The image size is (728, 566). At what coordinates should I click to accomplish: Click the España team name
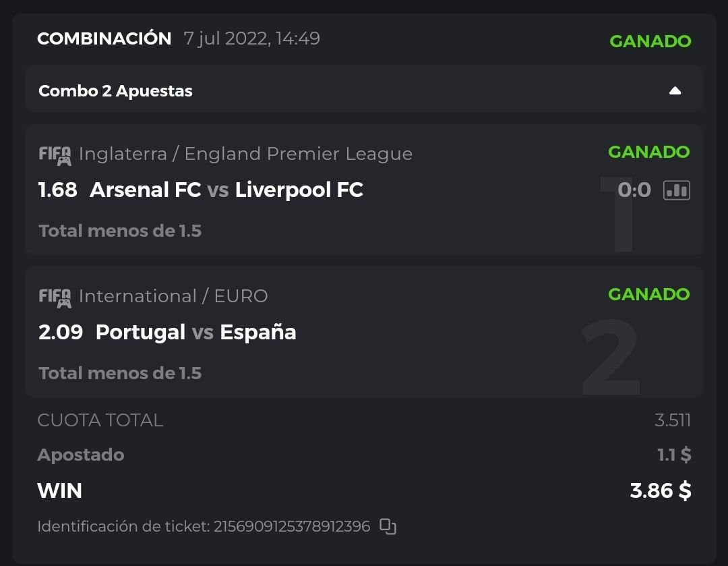coord(257,332)
